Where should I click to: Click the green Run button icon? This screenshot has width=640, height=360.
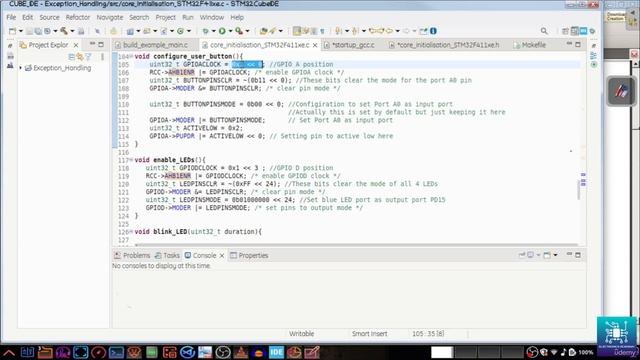[222, 31]
